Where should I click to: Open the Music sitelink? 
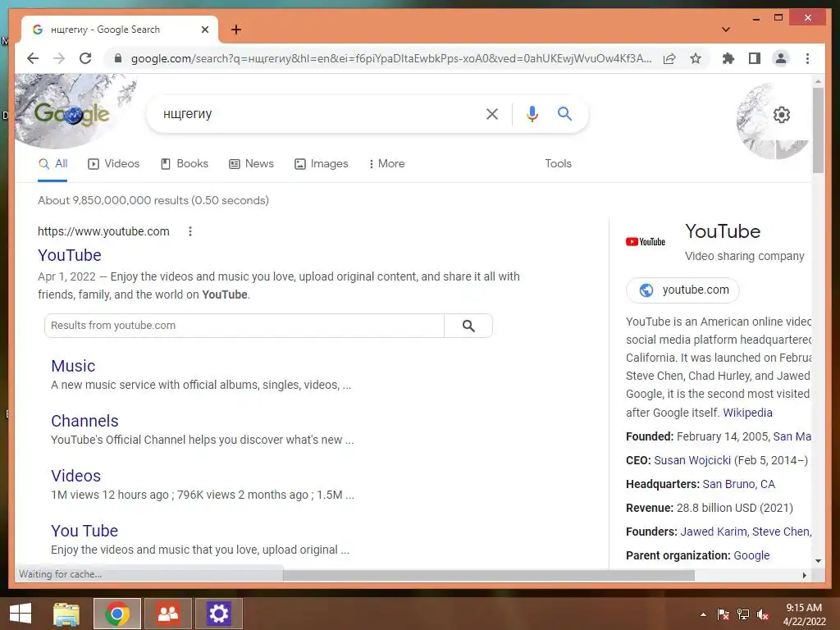click(73, 366)
